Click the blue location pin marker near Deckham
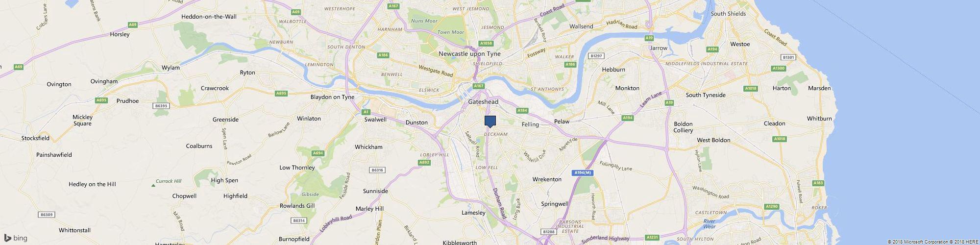 (490, 122)
